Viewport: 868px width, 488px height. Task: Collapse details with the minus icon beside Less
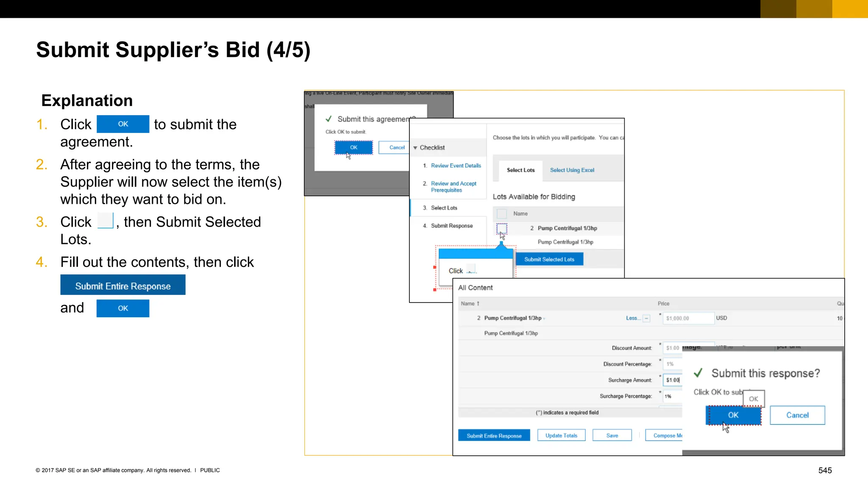(x=646, y=319)
